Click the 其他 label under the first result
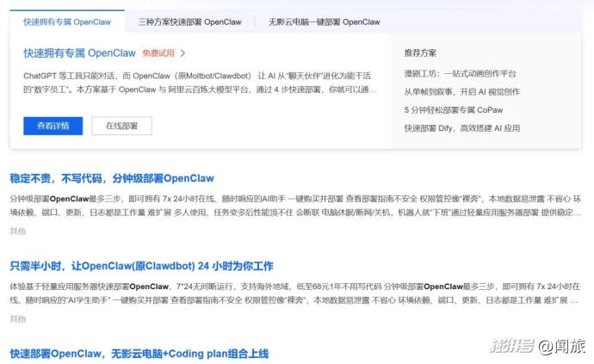The width and height of the screenshot is (594, 364). (17, 231)
